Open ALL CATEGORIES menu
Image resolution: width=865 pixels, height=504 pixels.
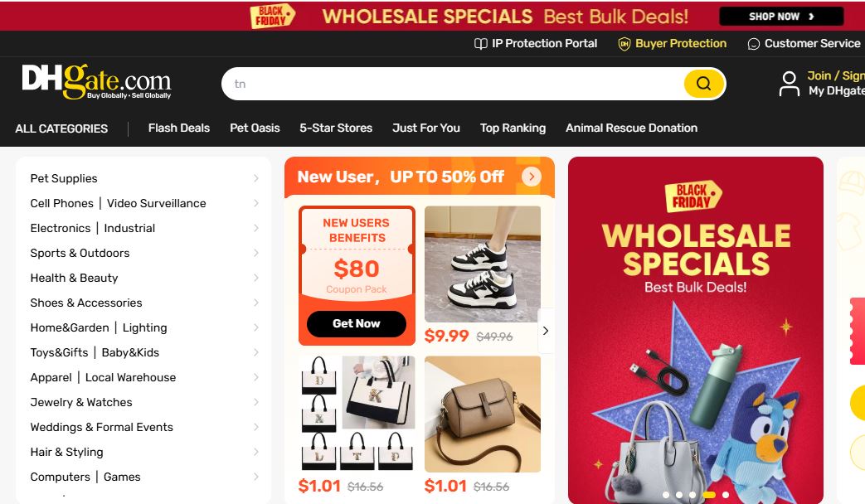(61, 128)
